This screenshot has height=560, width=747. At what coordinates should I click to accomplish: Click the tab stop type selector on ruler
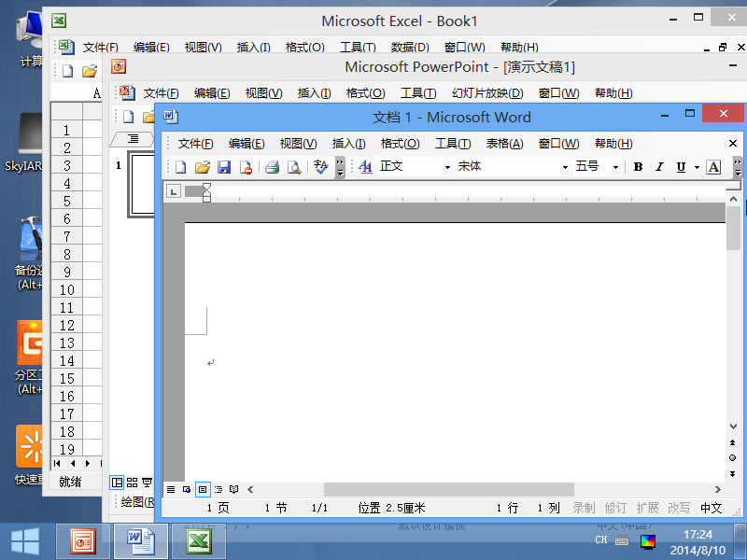174,191
